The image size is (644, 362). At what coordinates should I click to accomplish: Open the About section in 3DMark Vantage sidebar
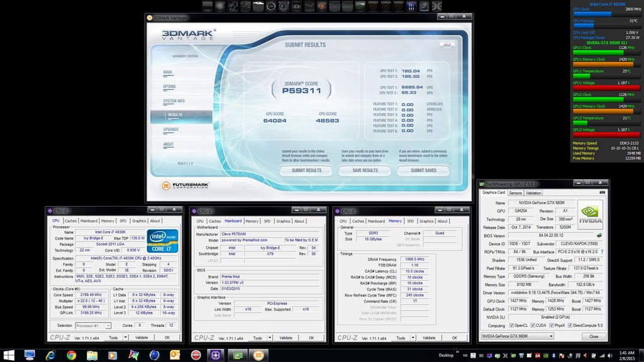click(x=169, y=144)
